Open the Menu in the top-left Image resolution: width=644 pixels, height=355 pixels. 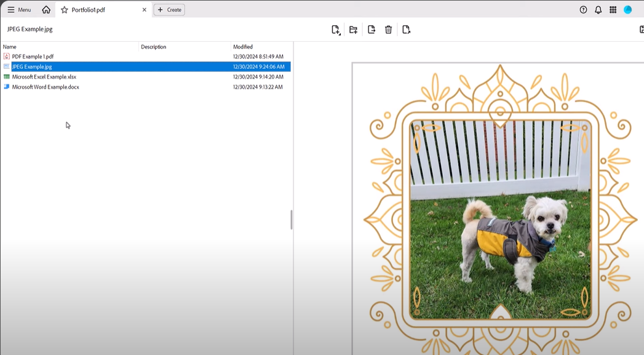(x=19, y=9)
